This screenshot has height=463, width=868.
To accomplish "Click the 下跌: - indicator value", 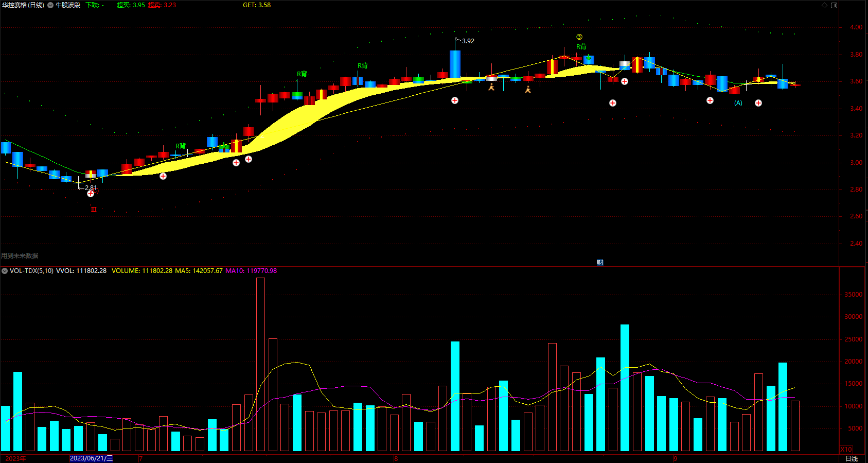I will 95,5.
